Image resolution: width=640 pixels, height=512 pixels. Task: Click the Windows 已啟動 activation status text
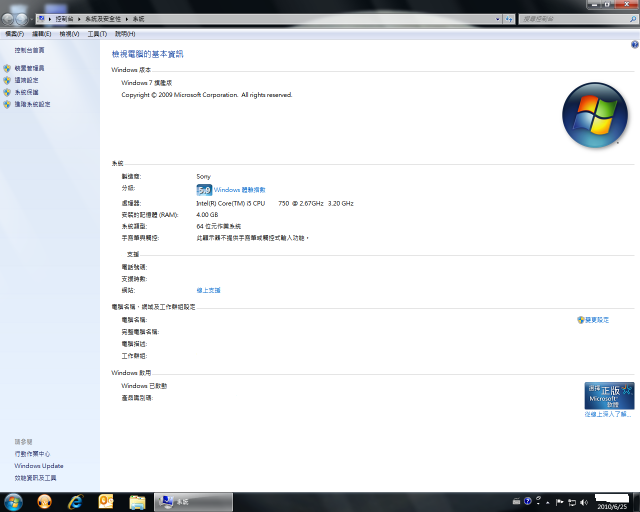tap(144, 386)
